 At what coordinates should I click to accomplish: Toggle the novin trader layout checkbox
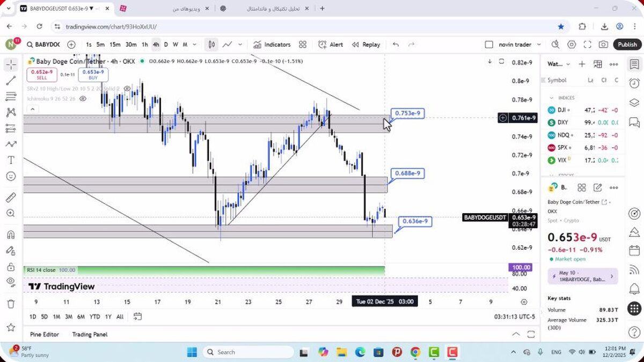(x=488, y=45)
